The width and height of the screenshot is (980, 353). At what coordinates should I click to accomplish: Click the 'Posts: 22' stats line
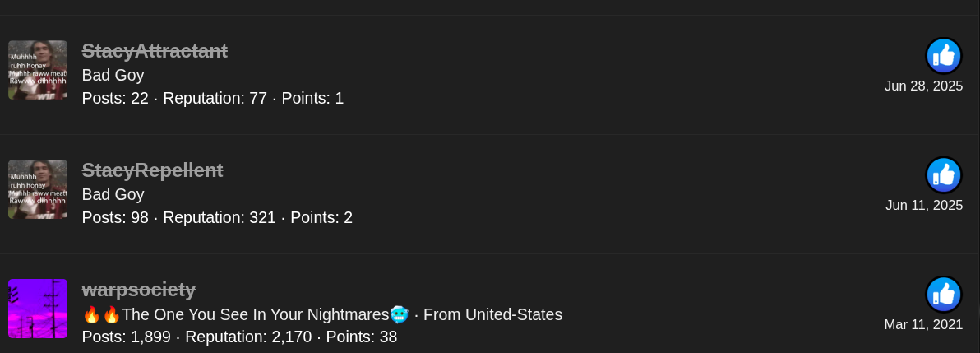115,98
